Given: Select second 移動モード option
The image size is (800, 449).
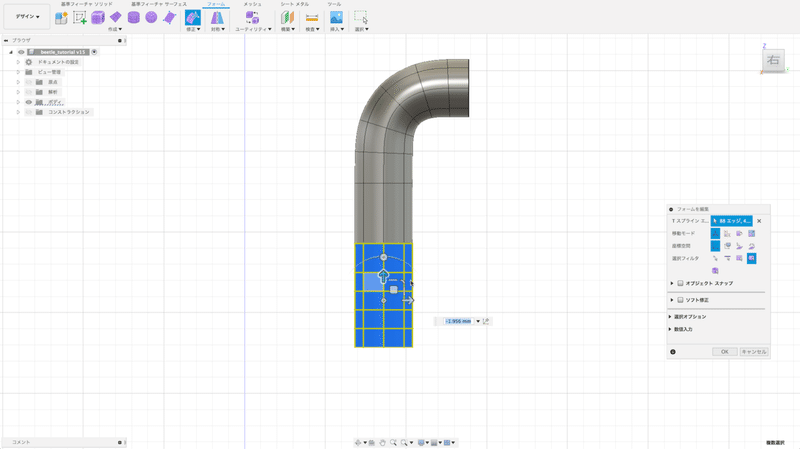Looking at the screenshot, I should tap(728, 234).
